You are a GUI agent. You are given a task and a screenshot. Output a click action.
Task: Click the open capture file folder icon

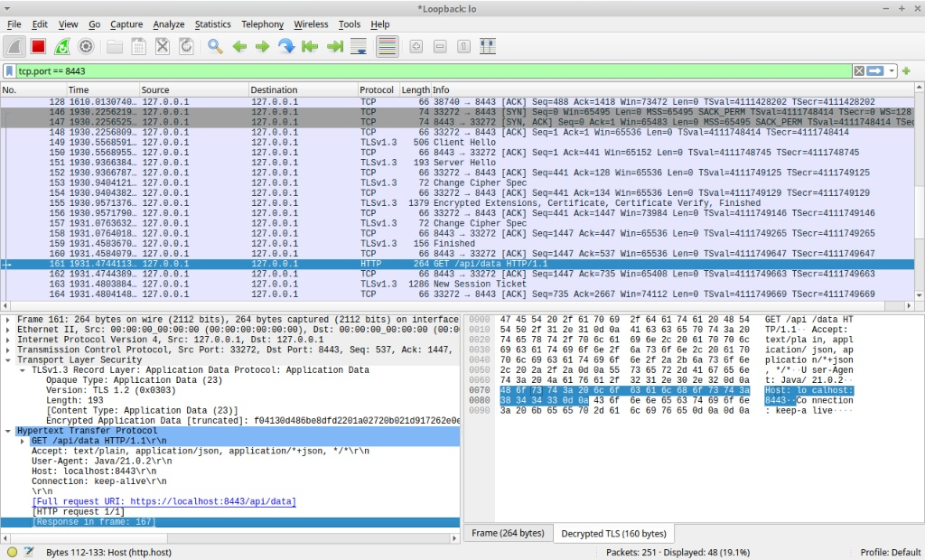point(115,46)
